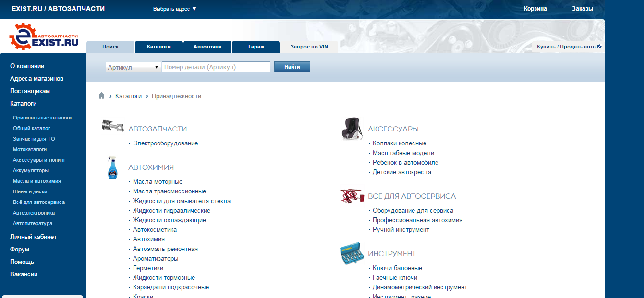Open Вакансии in the sidebar
Image resolution: width=644 pixels, height=298 pixels.
[x=24, y=274]
